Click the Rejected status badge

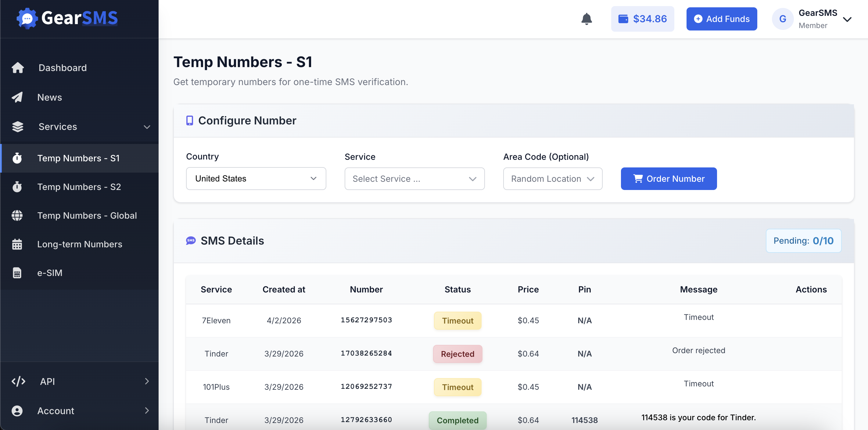click(457, 354)
